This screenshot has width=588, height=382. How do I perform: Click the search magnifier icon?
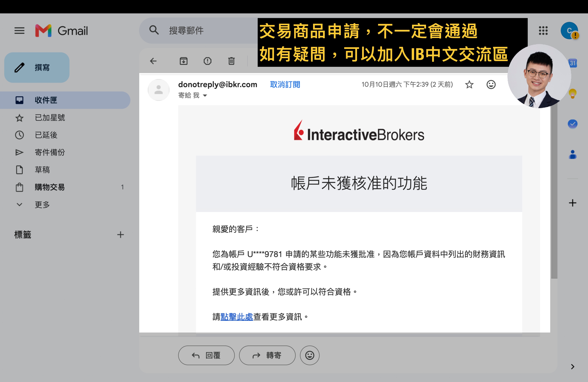click(154, 30)
